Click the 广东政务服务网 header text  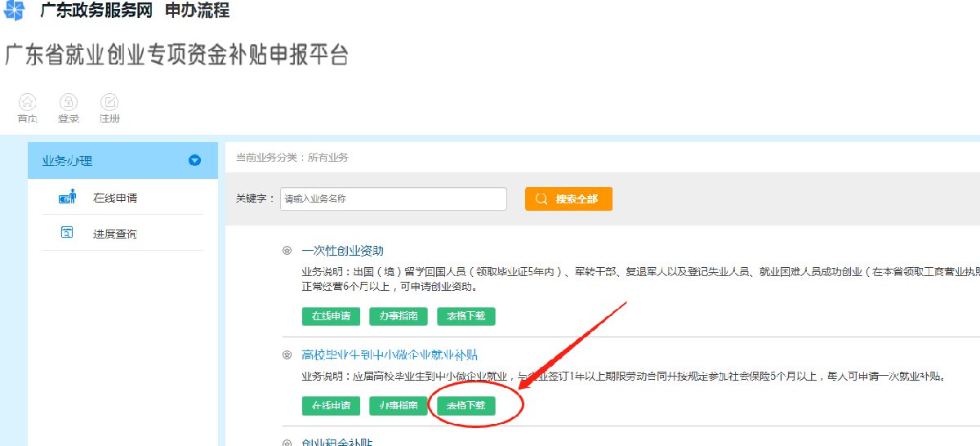click(x=96, y=11)
